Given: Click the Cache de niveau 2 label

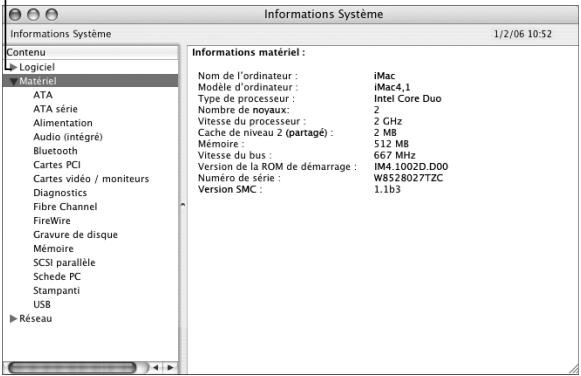Looking at the screenshot, I should click(266, 133).
